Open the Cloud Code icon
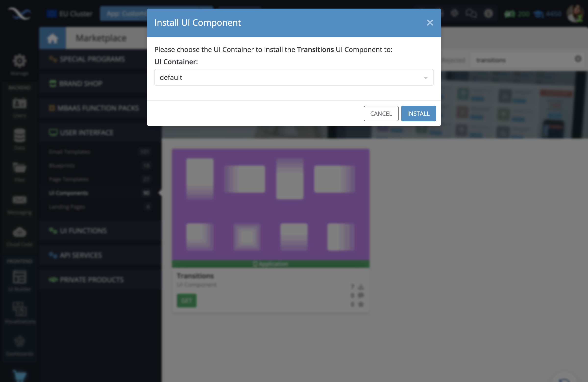Image resolution: width=588 pixels, height=382 pixels. [x=19, y=232]
